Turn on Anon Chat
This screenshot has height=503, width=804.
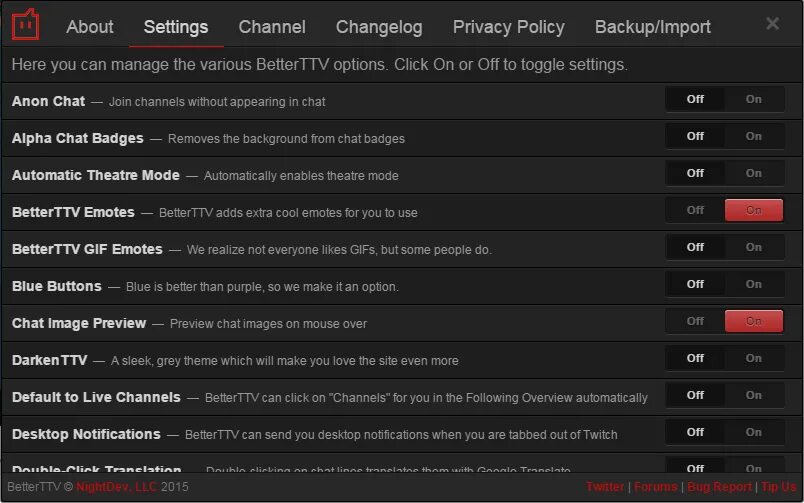[754, 99]
